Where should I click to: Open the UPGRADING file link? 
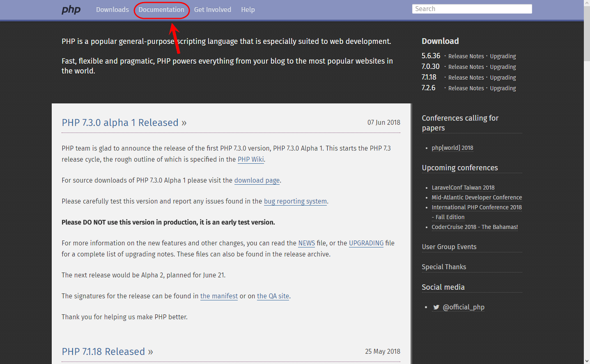pos(366,243)
